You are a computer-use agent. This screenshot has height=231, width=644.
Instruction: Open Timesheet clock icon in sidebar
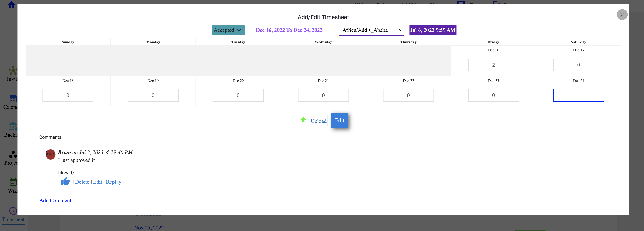tap(13, 211)
